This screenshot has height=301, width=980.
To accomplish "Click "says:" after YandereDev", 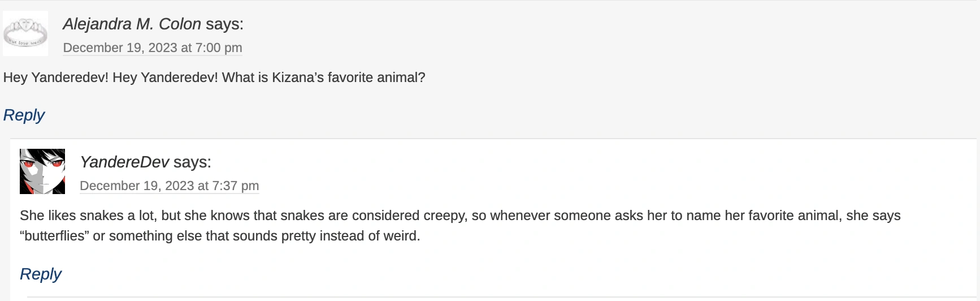I will point(192,162).
